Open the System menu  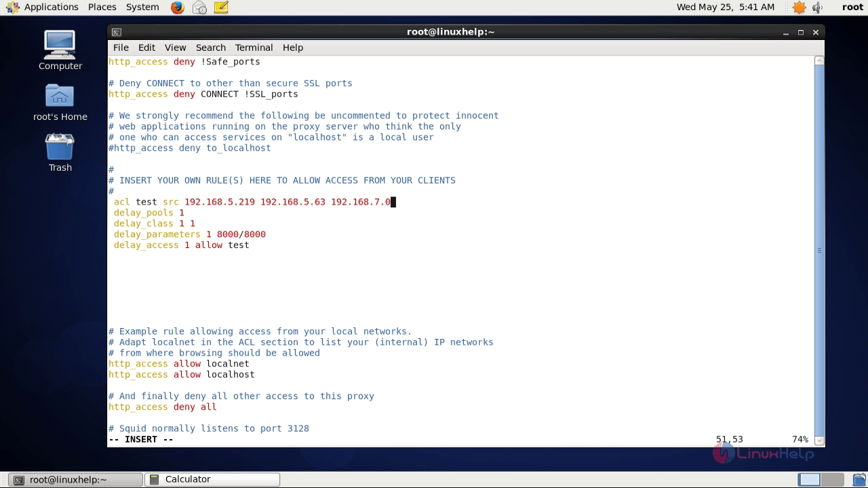(x=142, y=7)
